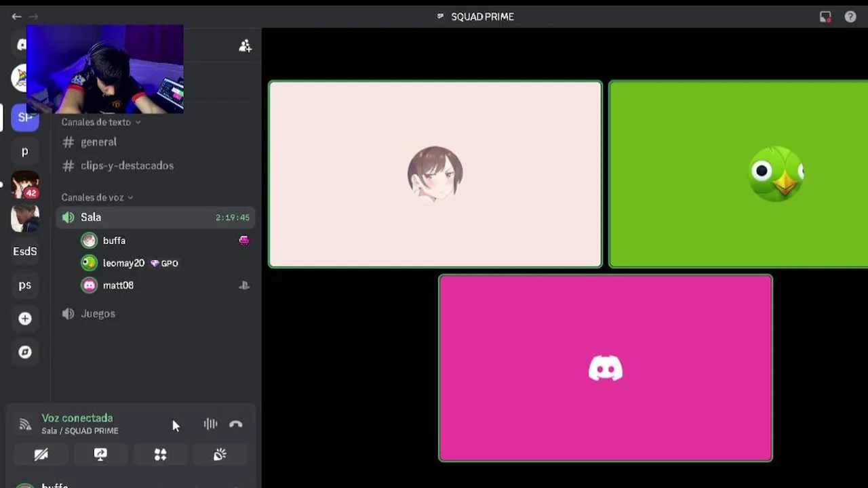Open the Activities icon in voice panel

point(160,455)
